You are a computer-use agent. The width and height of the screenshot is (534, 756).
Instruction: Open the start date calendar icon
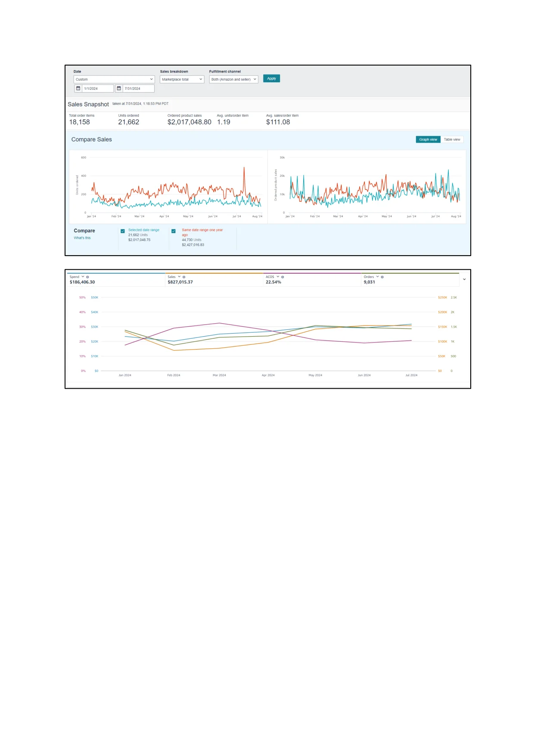pos(78,88)
